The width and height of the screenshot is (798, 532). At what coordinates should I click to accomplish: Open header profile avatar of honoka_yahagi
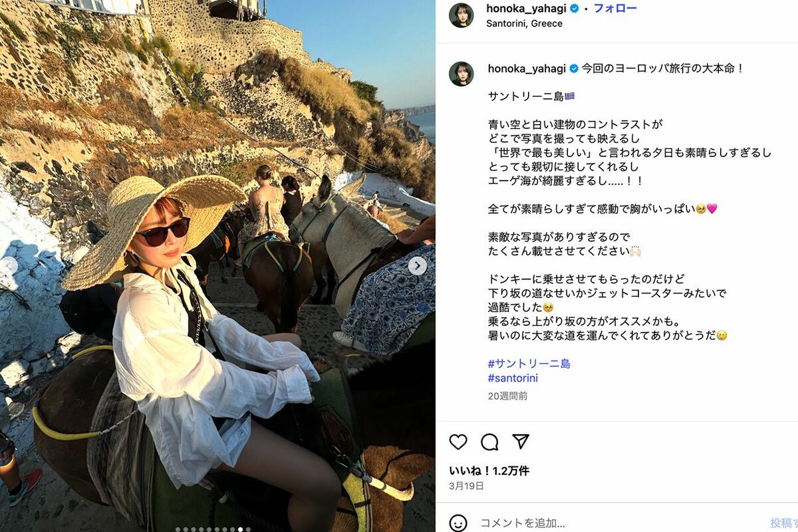pos(462,15)
